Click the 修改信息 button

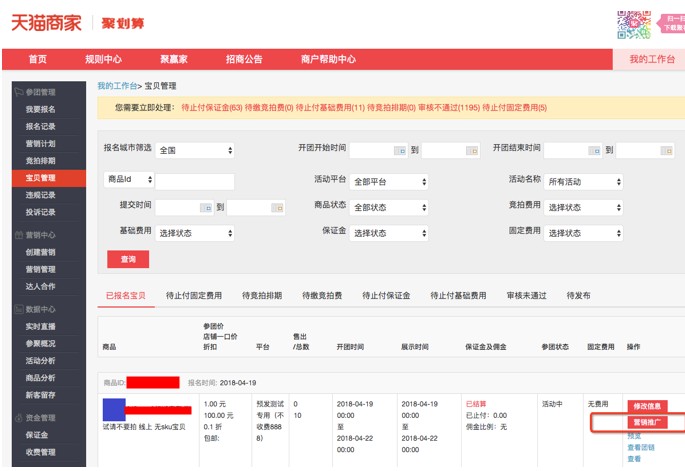[647, 406]
